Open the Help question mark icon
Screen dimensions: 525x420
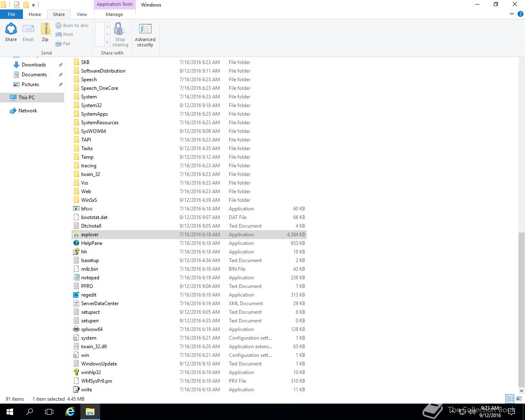click(x=520, y=14)
